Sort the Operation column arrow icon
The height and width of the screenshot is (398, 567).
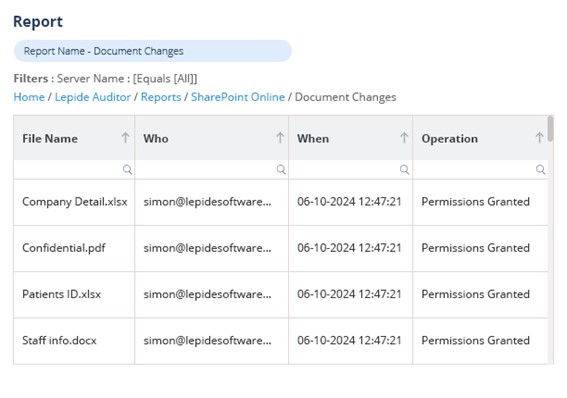tap(539, 138)
